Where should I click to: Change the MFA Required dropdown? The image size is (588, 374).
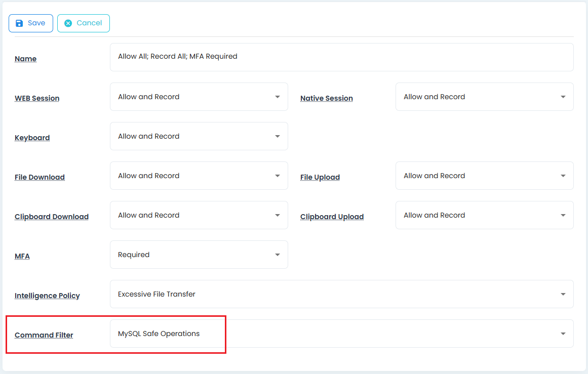(x=199, y=255)
